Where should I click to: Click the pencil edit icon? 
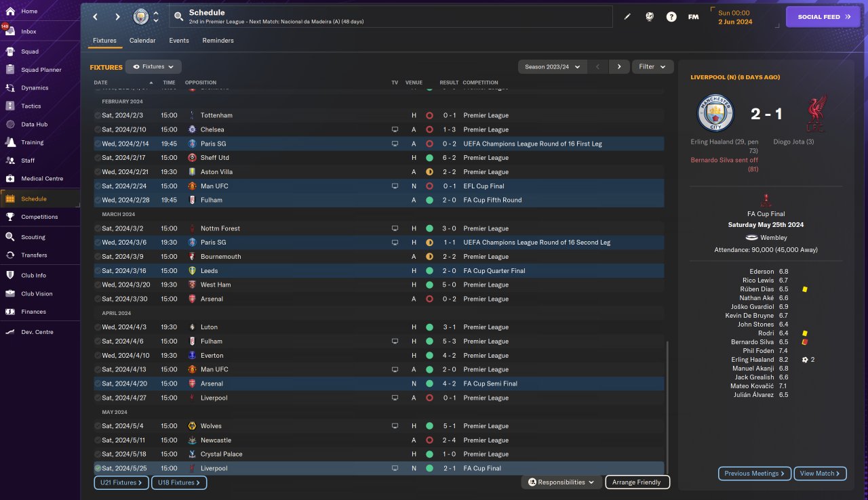click(x=627, y=17)
